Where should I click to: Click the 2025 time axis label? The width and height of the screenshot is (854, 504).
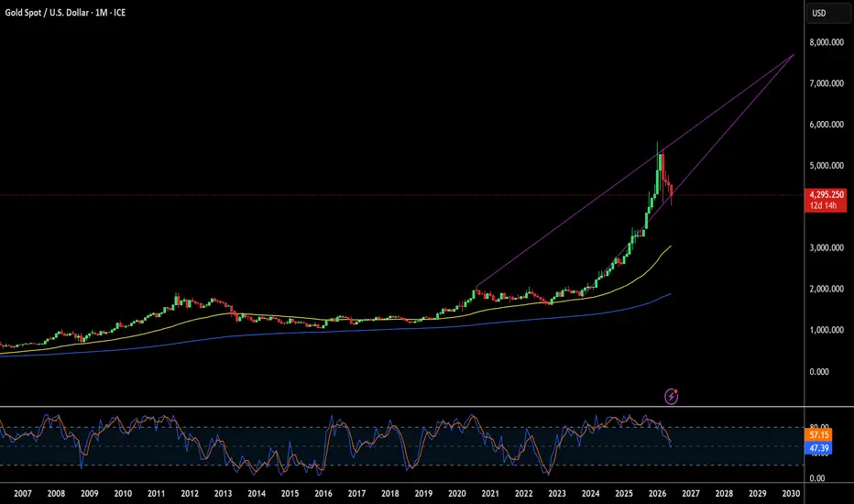click(624, 493)
